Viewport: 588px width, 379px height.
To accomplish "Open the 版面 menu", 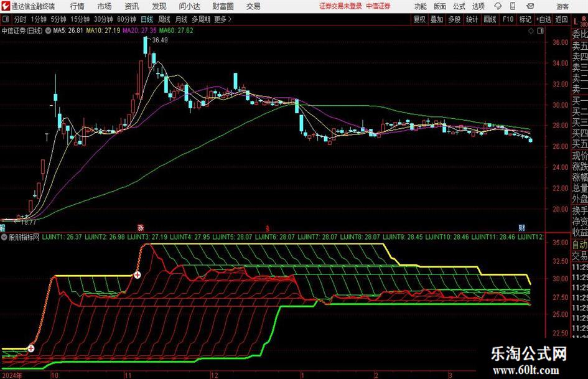I will tap(440, 6).
